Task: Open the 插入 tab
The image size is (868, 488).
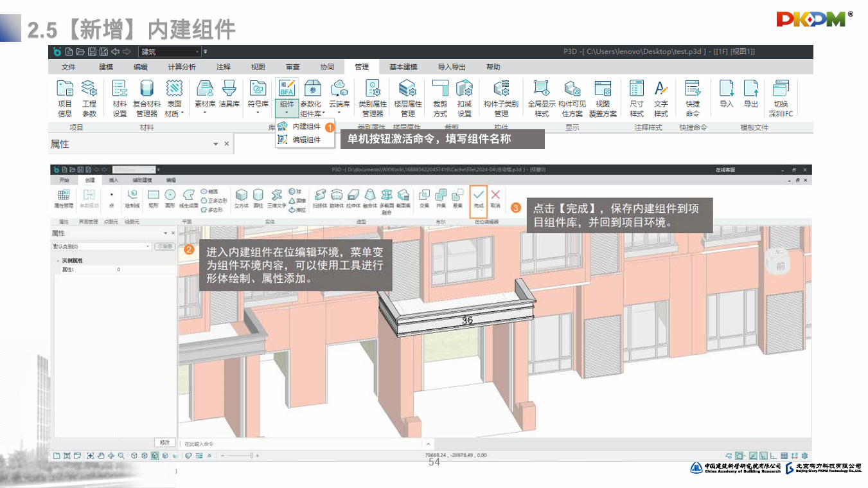Action: 114,181
